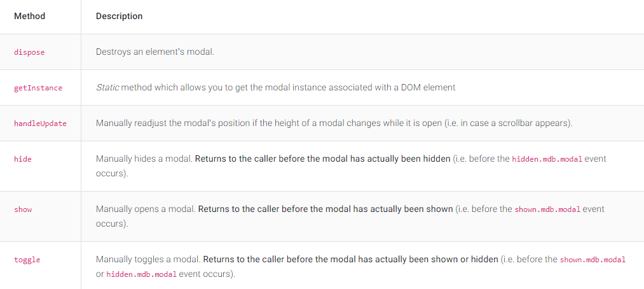Select the dispose method name
Viewport: 644px width, 289px height.
[x=29, y=52]
